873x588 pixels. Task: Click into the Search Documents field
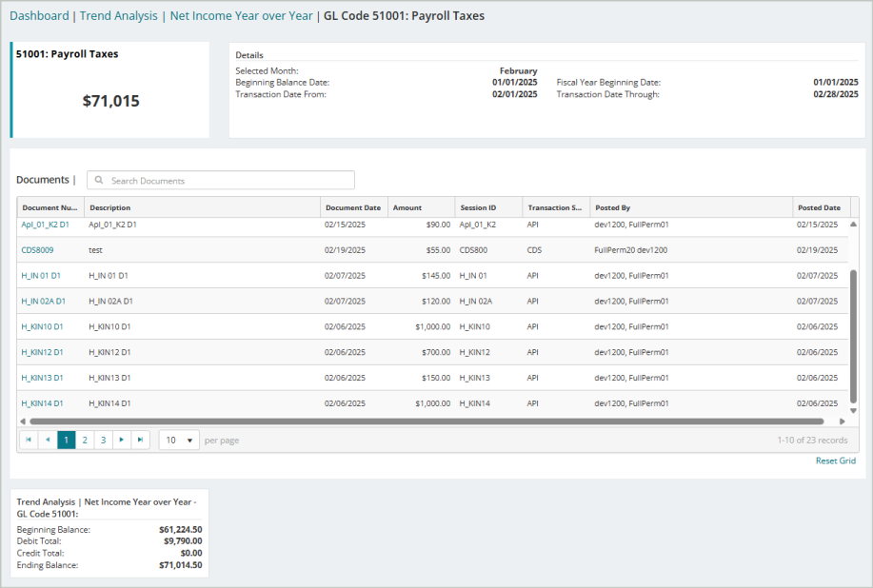221,180
